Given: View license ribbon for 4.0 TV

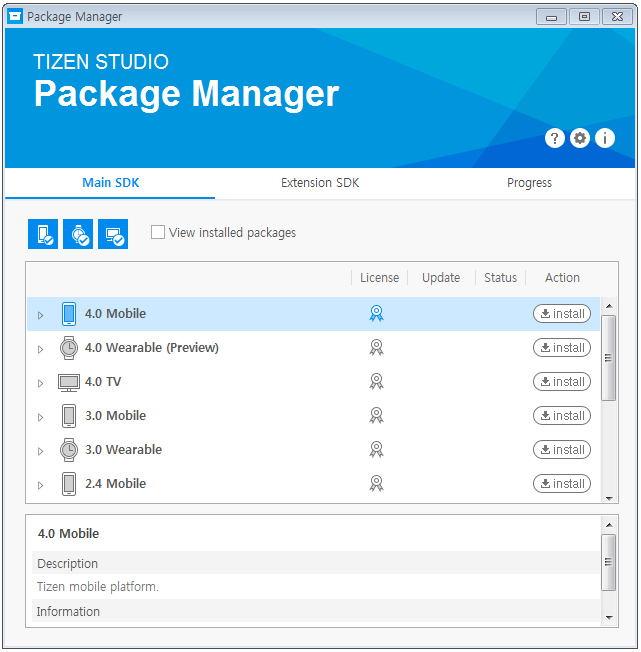Looking at the screenshot, I should [x=377, y=381].
